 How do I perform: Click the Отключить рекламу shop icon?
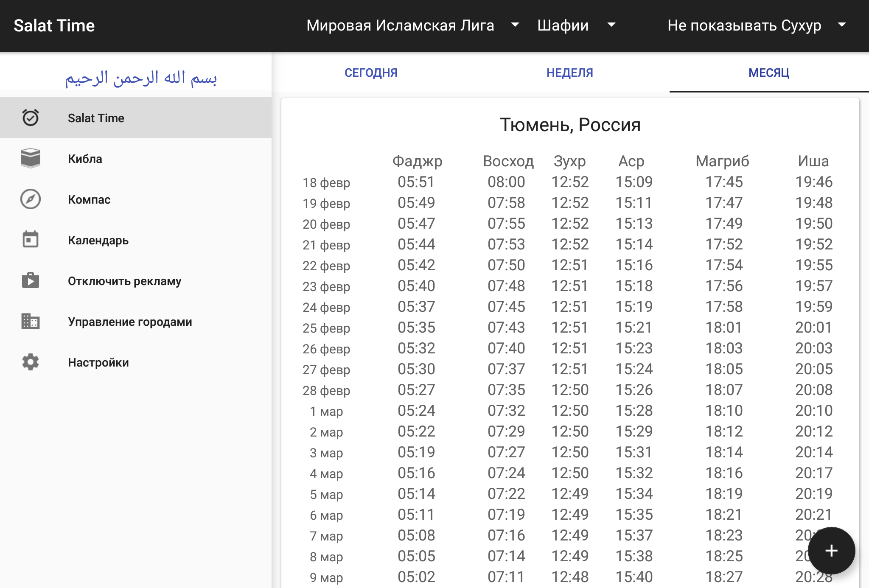point(31,280)
